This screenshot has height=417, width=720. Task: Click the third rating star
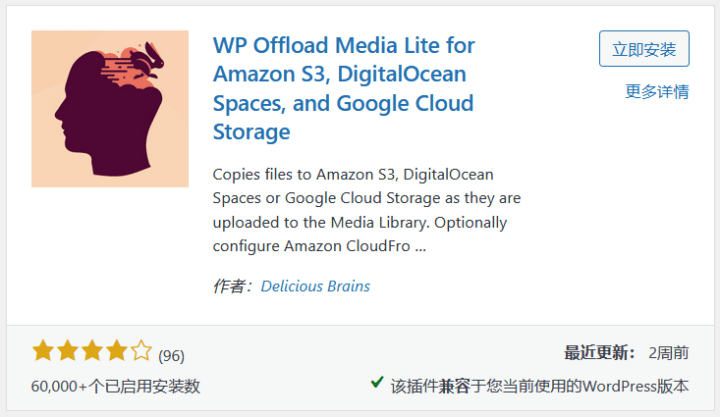tap(92, 351)
